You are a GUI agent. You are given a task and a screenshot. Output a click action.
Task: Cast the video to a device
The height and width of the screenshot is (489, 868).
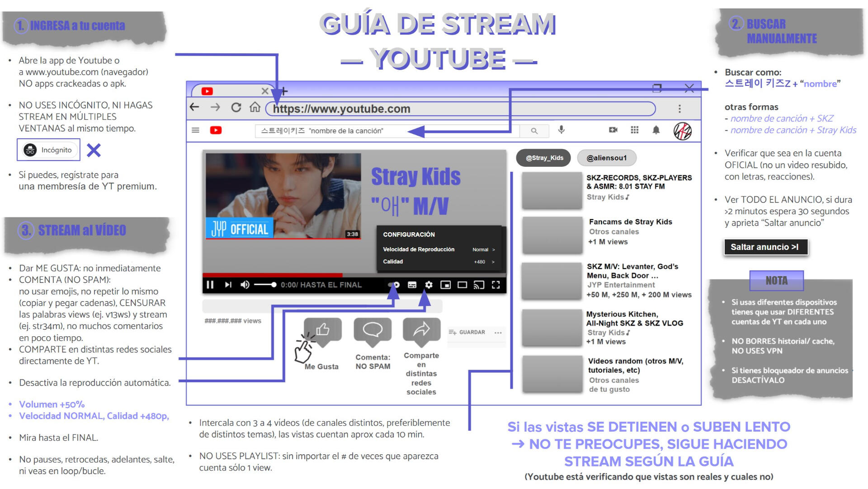click(x=479, y=285)
